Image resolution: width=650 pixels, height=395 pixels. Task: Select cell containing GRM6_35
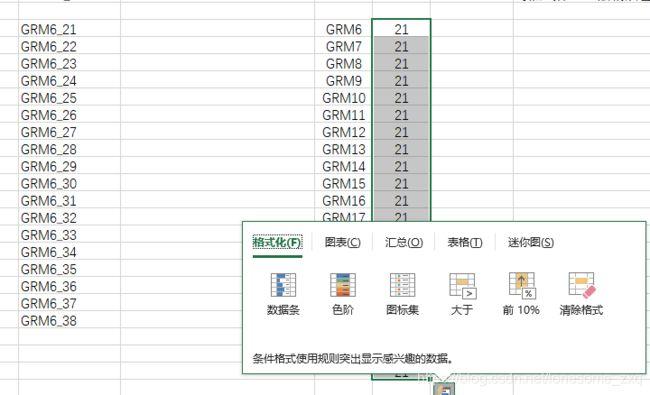pos(70,269)
